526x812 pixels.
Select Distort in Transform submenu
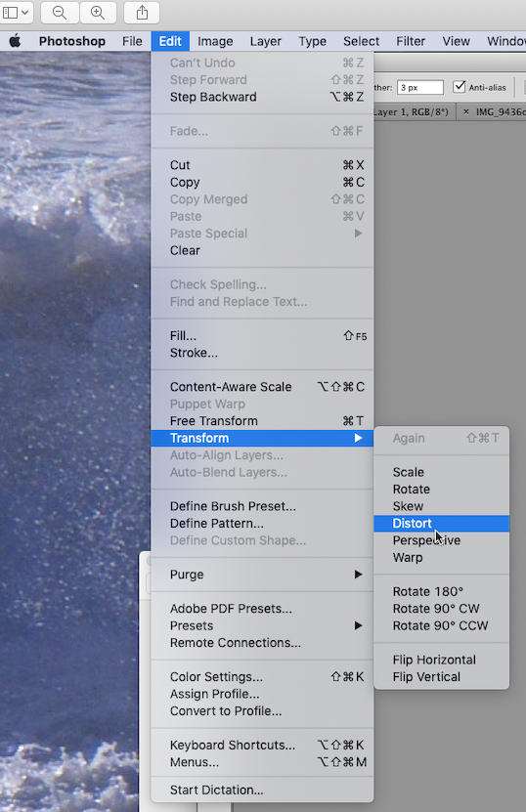[442, 524]
